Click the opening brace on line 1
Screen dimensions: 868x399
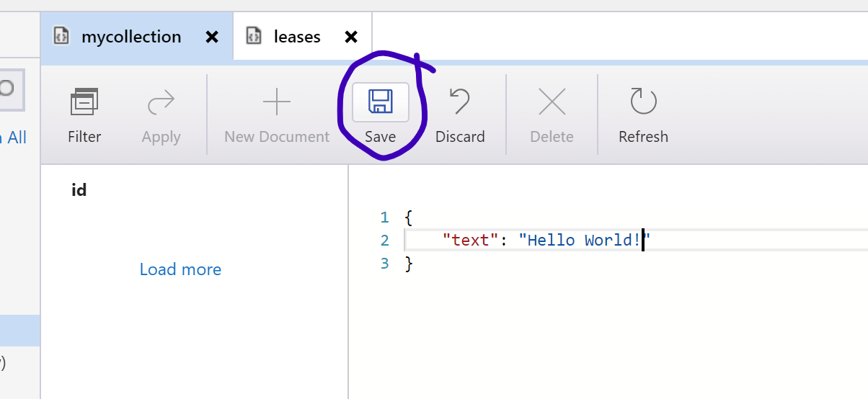tap(409, 218)
